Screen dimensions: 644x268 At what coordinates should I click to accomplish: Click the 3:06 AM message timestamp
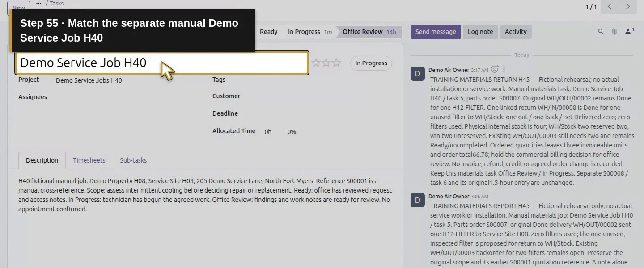point(479,197)
